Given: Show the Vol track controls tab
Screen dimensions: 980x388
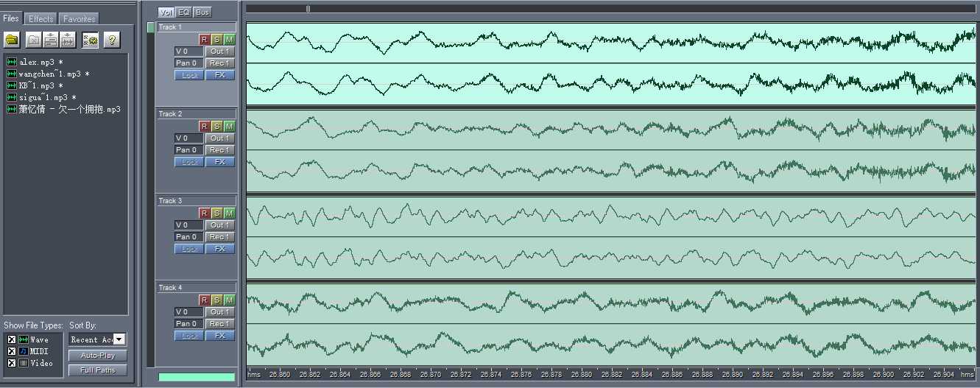Looking at the screenshot, I should [166, 13].
